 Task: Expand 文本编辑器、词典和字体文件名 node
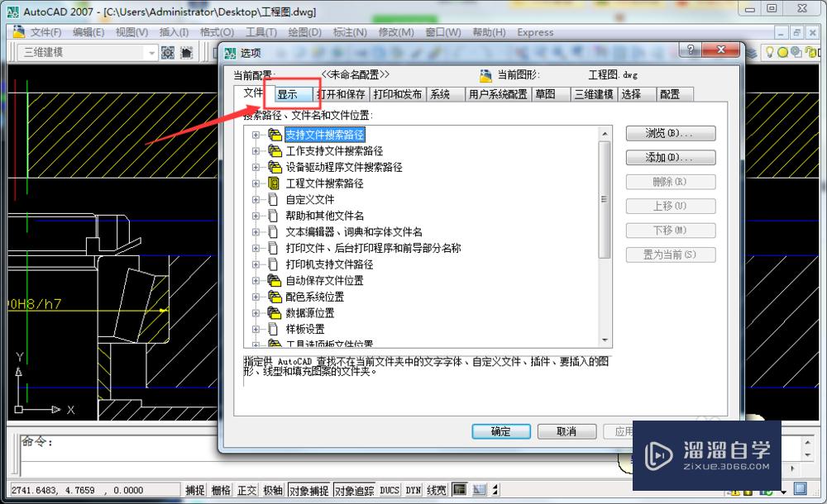(256, 232)
